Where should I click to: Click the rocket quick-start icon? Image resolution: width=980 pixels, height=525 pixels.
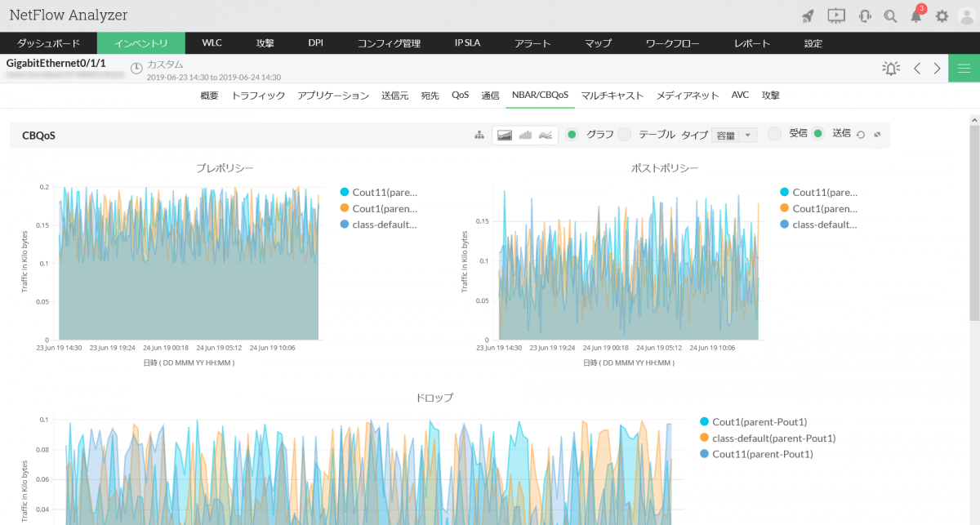click(808, 16)
